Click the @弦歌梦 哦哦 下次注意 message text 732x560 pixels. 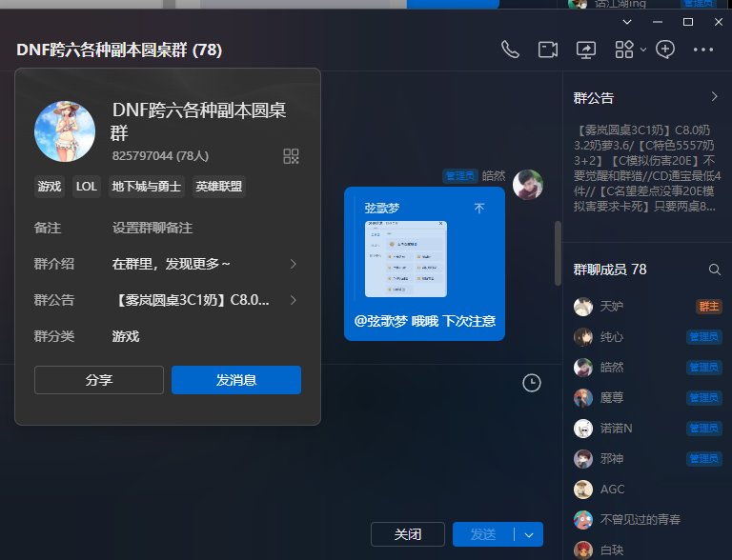(424, 321)
